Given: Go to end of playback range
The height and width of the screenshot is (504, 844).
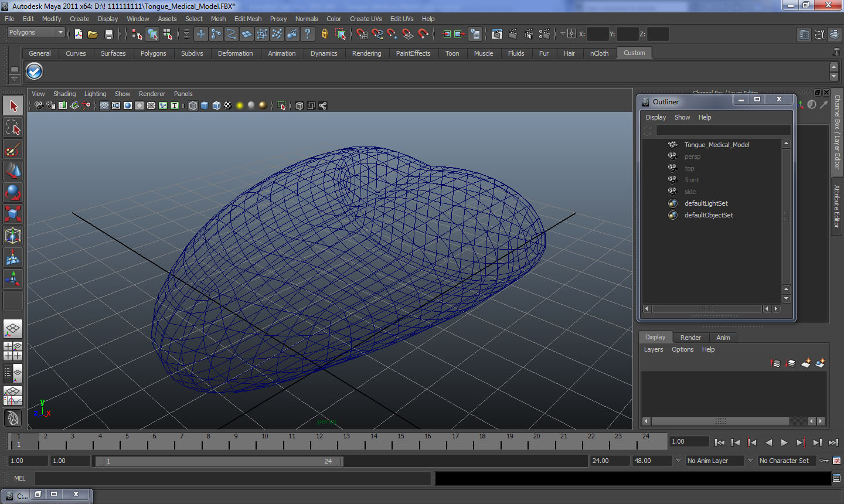Looking at the screenshot, I should click(x=833, y=442).
